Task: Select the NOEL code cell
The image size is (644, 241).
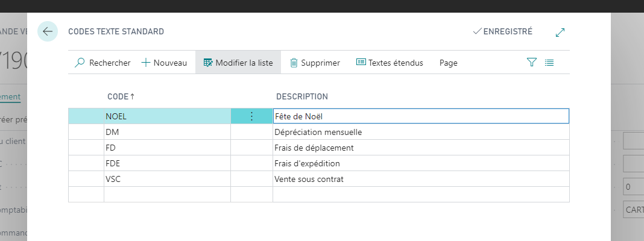Action: [167, 116]
